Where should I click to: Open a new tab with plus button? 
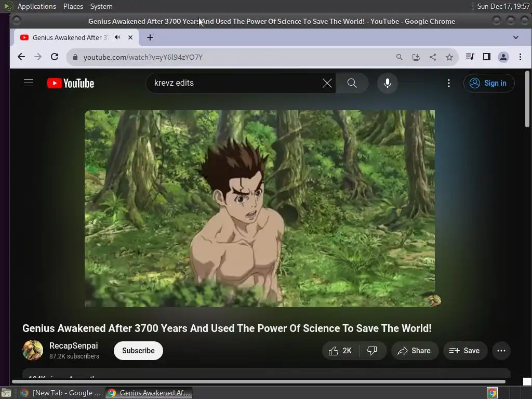(x=150, y=37)
